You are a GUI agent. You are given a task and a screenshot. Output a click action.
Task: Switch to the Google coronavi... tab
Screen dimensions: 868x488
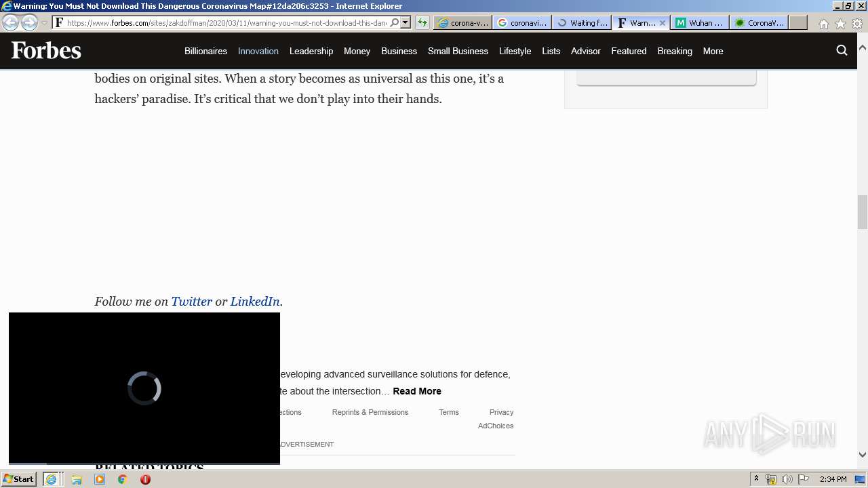pos(522,22)
